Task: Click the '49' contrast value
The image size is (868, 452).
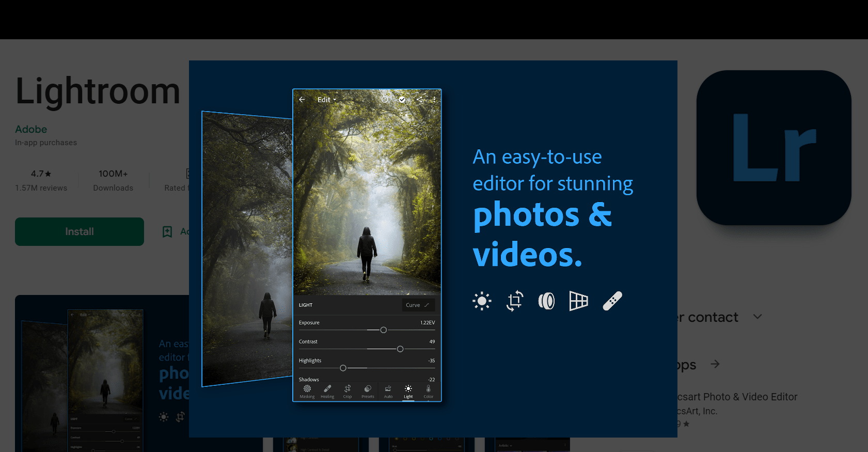Action: [x=432, y=342]
